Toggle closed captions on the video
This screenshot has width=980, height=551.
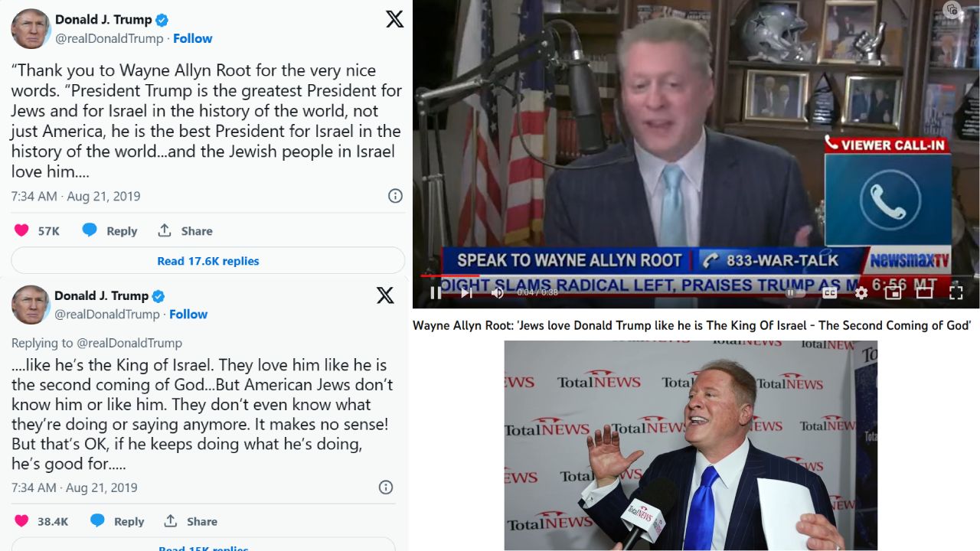829,293
